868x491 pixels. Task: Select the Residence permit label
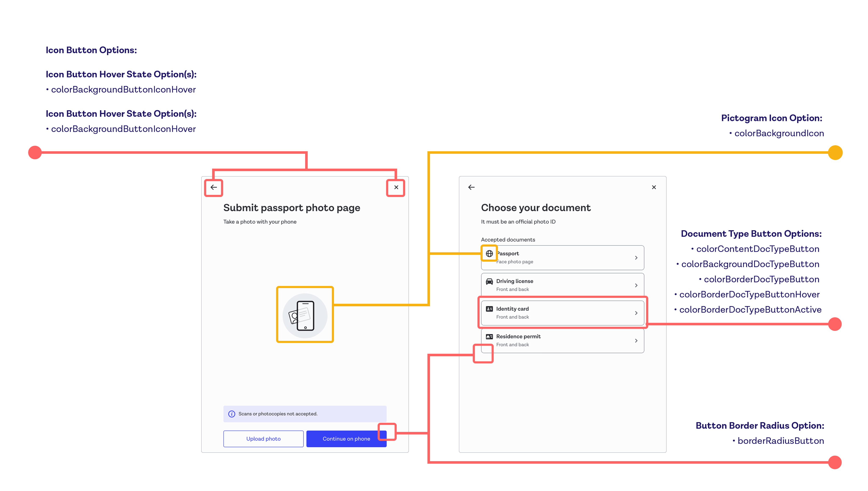pyautogui.click(x=518, y=336)
